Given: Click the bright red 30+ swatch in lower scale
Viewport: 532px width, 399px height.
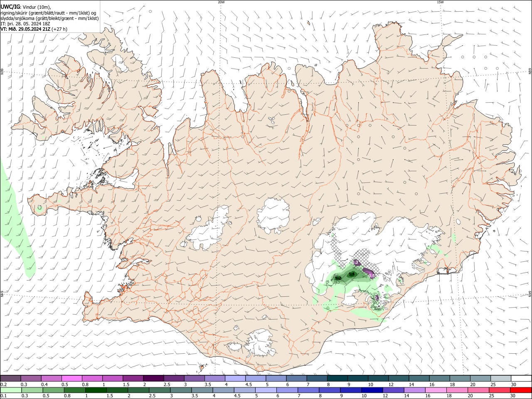Looking at the screenshot, I should click(521, 390).
